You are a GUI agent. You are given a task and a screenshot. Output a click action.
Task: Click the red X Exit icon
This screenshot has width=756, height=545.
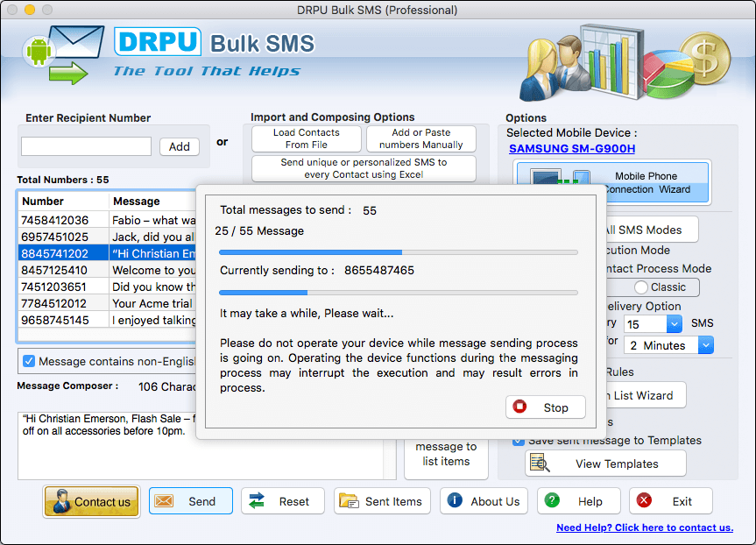coord(644,500)
